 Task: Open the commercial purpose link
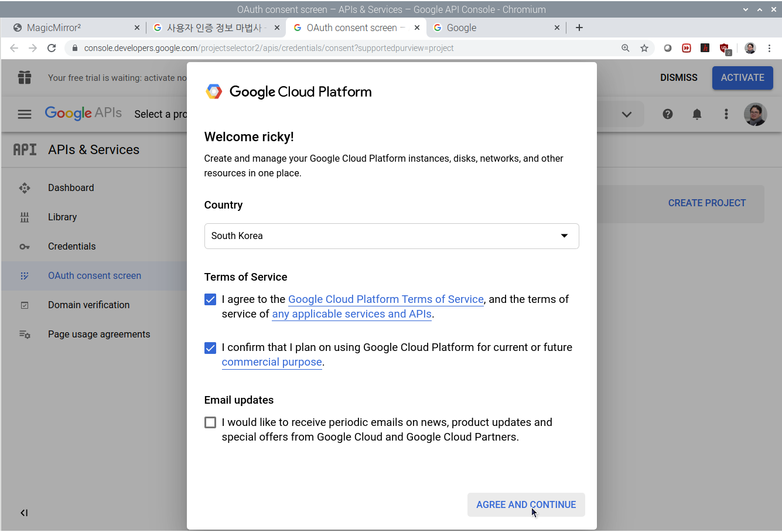tap(272, 362)
